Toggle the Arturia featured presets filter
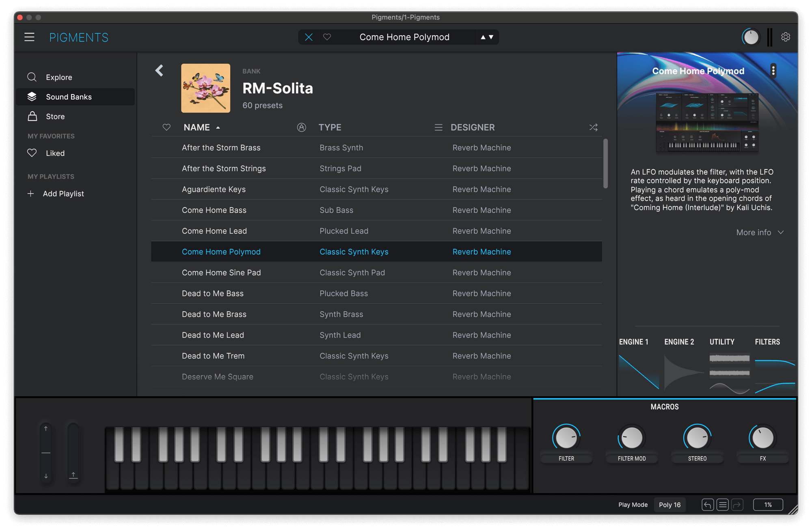 click(301, 127)
